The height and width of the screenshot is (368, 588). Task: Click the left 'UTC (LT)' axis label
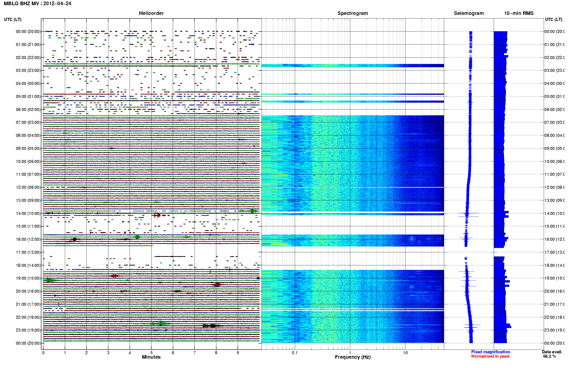[x=13, y=19]
